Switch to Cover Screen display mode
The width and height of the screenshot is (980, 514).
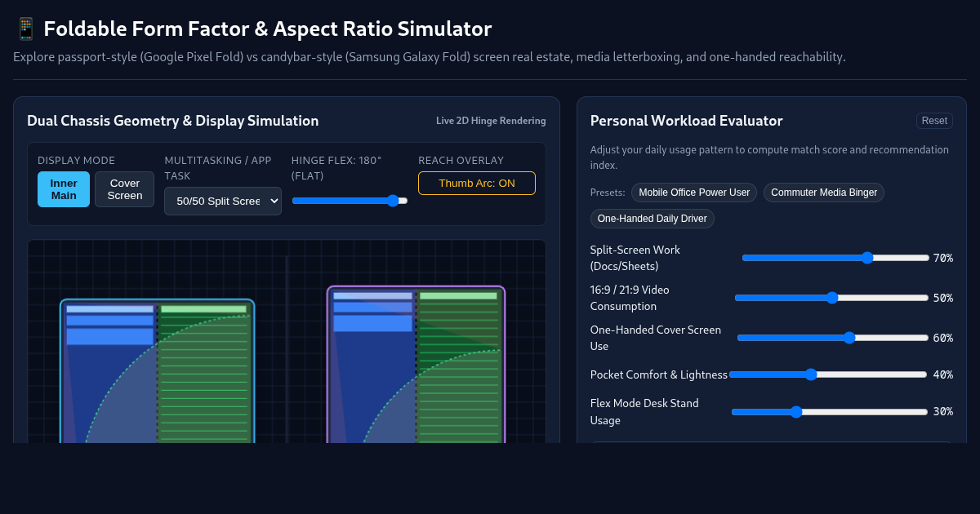125,189
